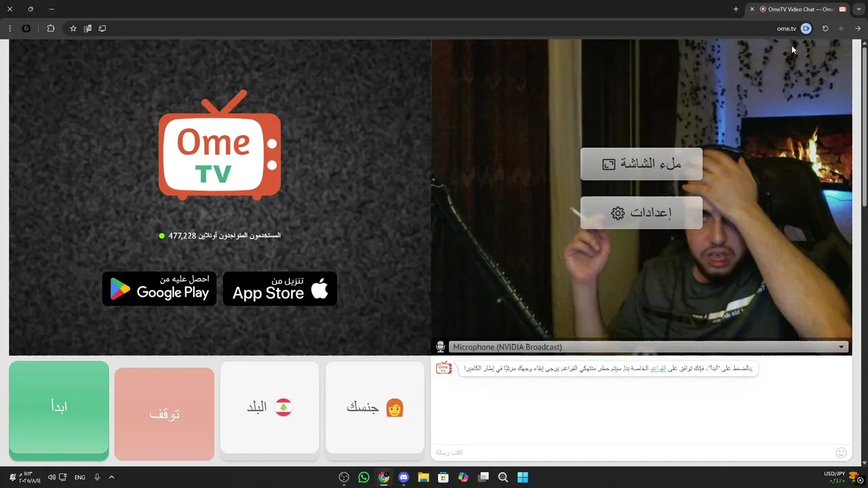The image size is (868, 488).
Task: Click the settings gear icon
Action: (x=618, y=213)
